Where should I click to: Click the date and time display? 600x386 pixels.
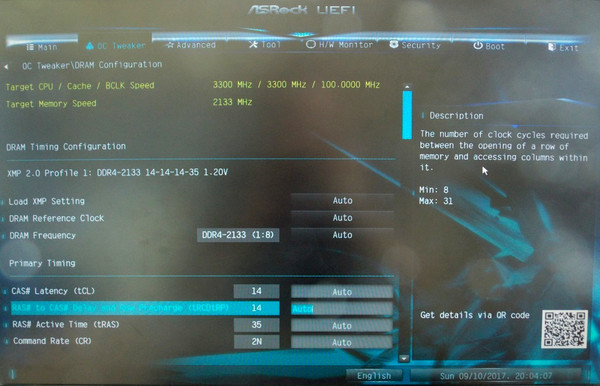496,376
